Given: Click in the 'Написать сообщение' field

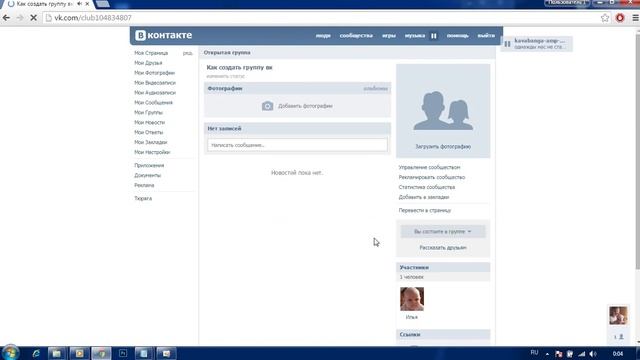Looking at the screenshot, I should click(297, 145).
